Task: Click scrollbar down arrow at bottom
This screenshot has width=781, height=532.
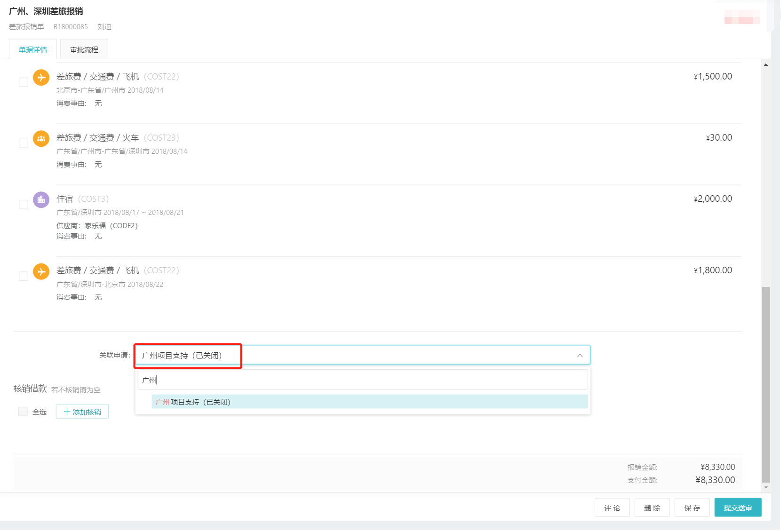Action: [x=766, y=487]
